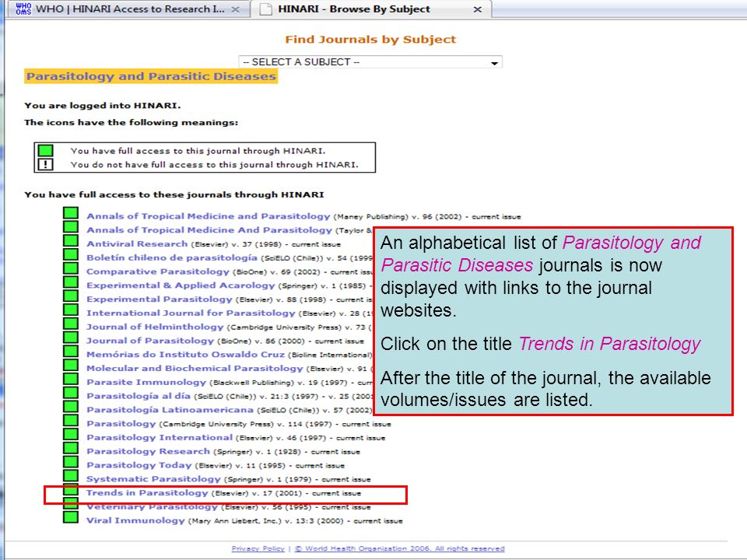Open Parasitology Research journal link
This screenshot has width=747, height=560.
click(148, 451)
